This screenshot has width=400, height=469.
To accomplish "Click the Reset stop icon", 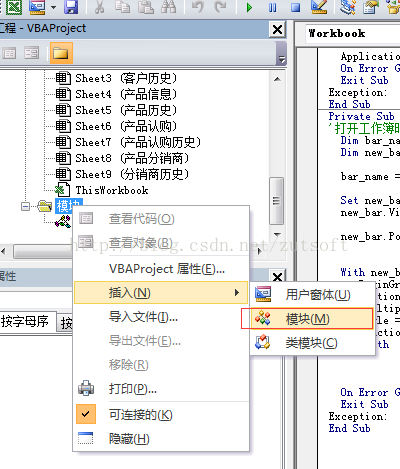I will [295, 7].
